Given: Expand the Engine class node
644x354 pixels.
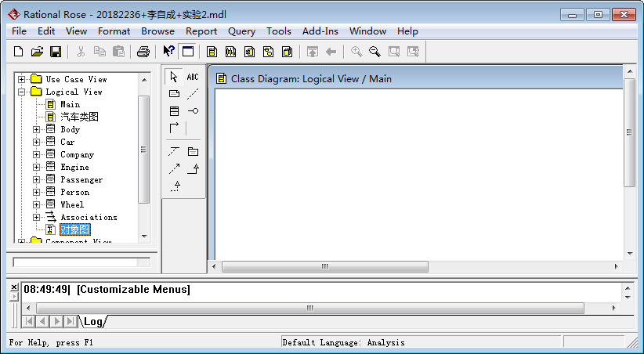Looking at the screenshot, I should pos(37,167).
